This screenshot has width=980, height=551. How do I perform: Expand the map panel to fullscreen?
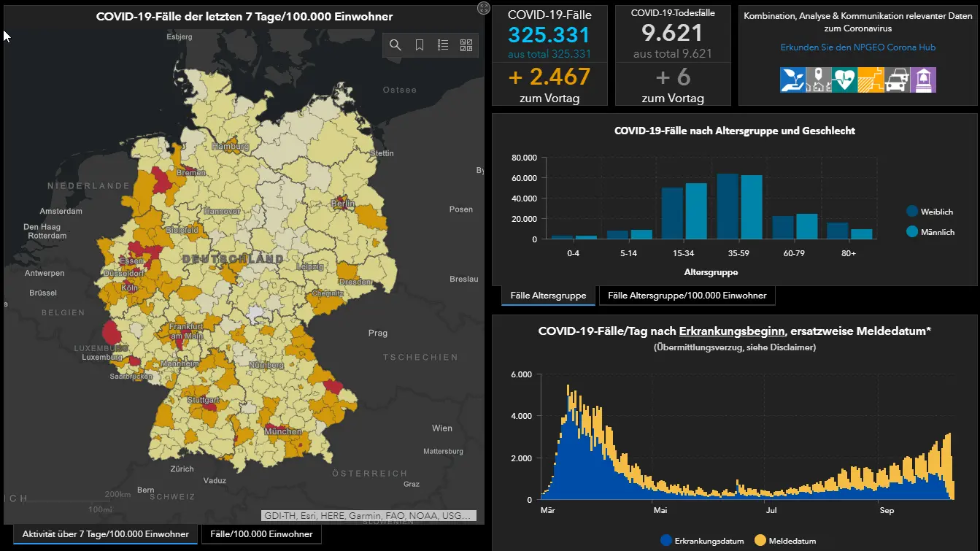coord(484,8)
